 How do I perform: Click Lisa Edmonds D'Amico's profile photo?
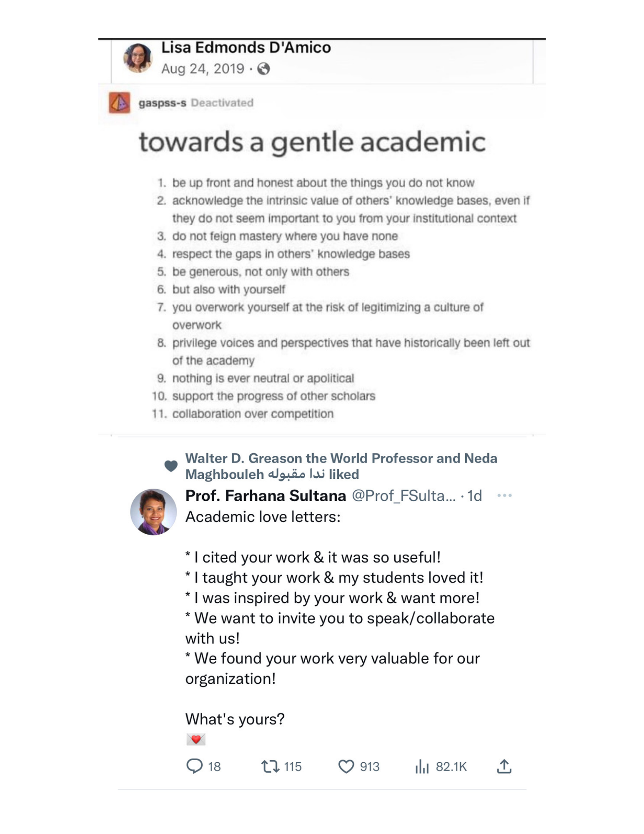point(138,58)
